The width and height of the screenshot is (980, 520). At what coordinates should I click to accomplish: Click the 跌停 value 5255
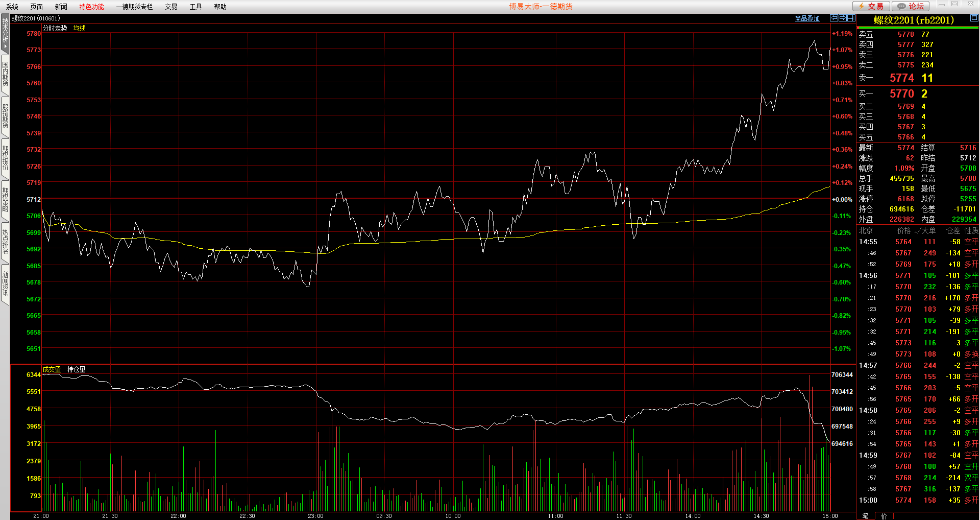point(968,199)
